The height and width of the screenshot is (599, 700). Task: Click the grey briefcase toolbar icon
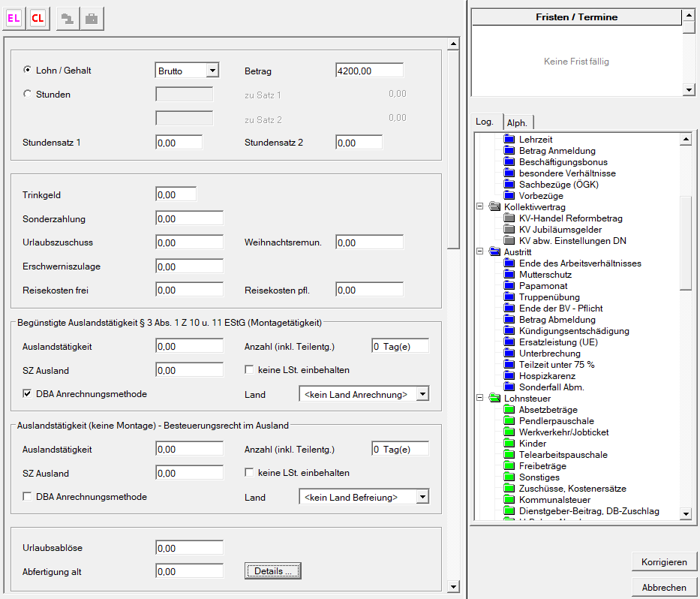pos(92,19)
